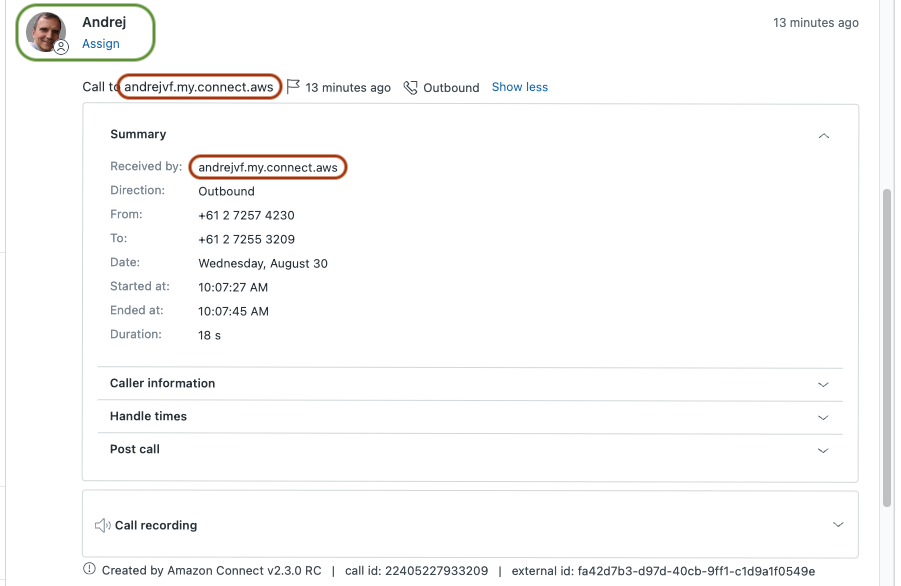Screen dimensions: 901x586
Task: Collapse the Summary section using its chevron
Action: [823, 135]
